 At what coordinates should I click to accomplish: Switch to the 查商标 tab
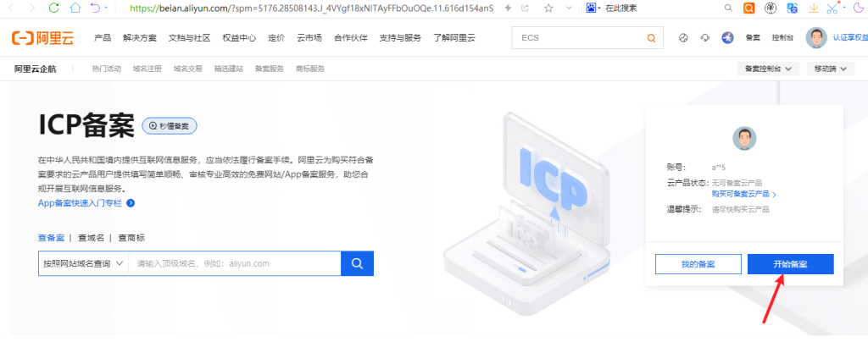click(x=131, y=238)
